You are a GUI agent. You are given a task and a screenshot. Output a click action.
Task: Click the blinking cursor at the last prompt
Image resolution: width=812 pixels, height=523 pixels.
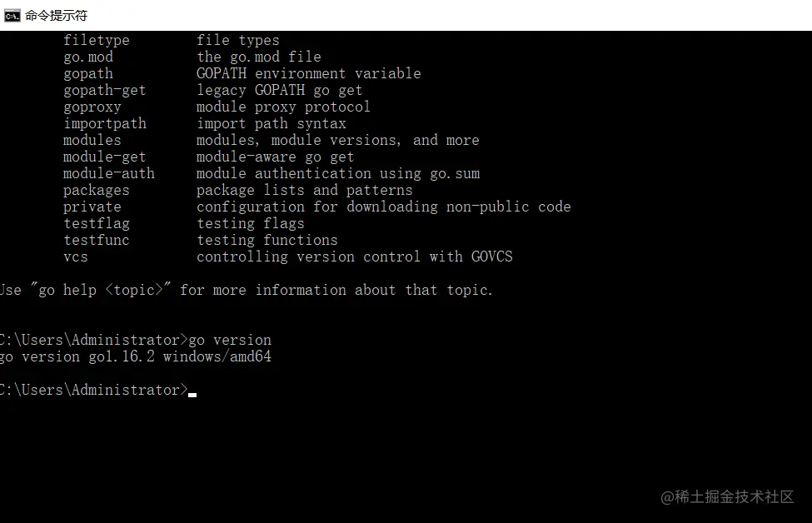point(192,394)
